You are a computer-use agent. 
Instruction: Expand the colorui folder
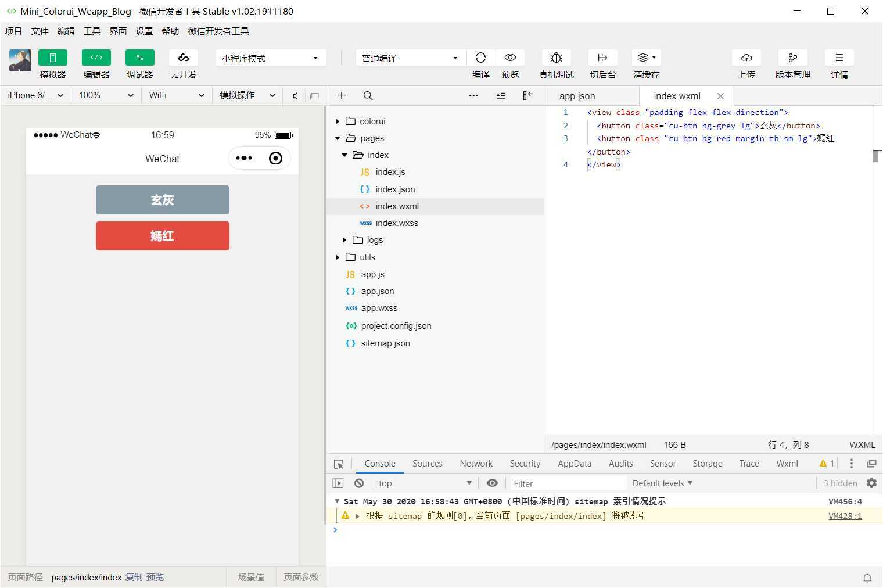click(338, 121)
